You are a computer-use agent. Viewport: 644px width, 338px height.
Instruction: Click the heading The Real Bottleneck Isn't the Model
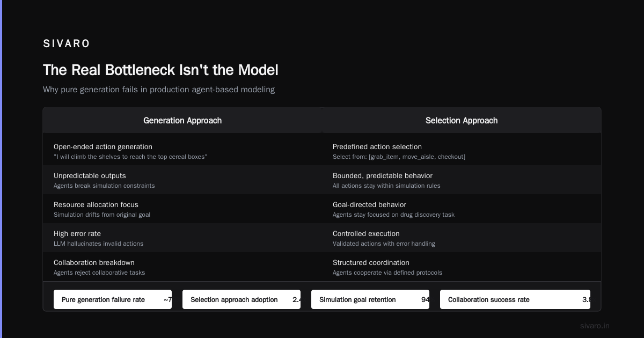point(160,70)
